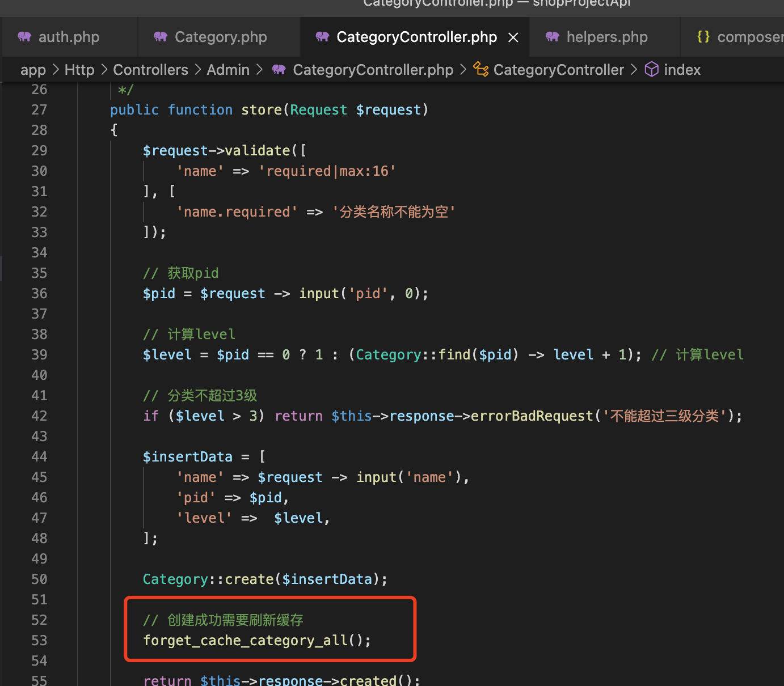Click the chevron after app in breadcrumb
Viewport: 784px width, 686px height.
pyautogui.click(x=56, y=70)
